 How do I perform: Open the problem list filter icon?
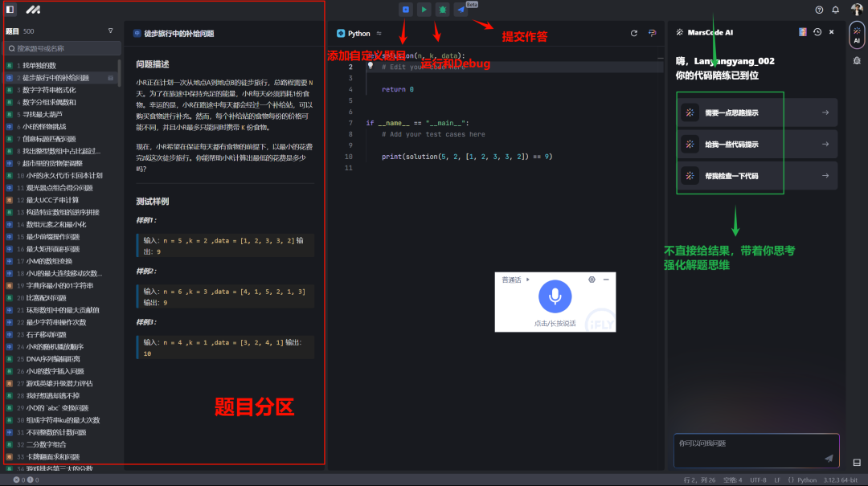[x=110, y=31]
